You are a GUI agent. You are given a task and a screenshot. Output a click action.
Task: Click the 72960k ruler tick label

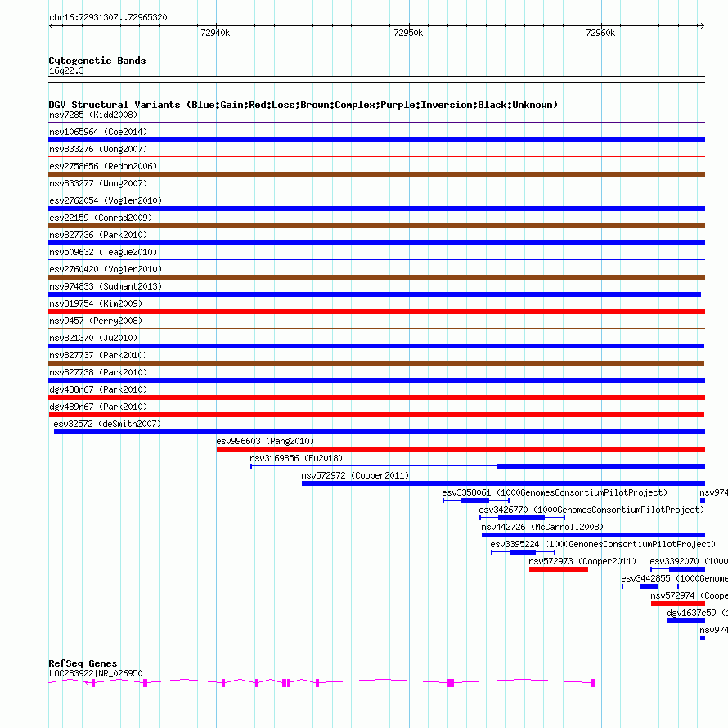click(600, 33)
